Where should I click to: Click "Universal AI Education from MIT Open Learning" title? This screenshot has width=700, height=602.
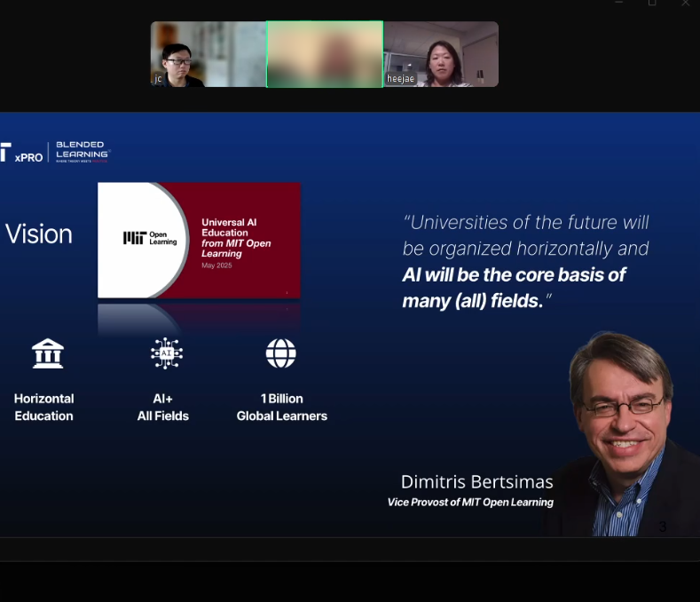pos(236,238)
